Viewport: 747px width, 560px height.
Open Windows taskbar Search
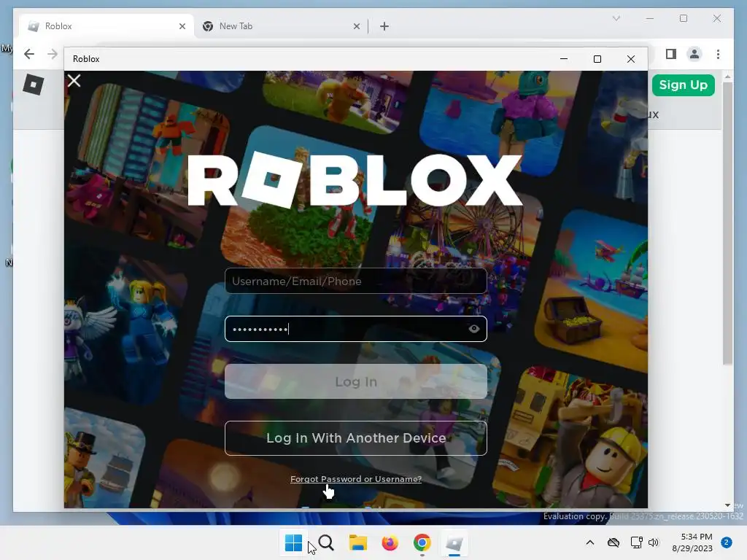pyautogui.click(x=326, y=542)
